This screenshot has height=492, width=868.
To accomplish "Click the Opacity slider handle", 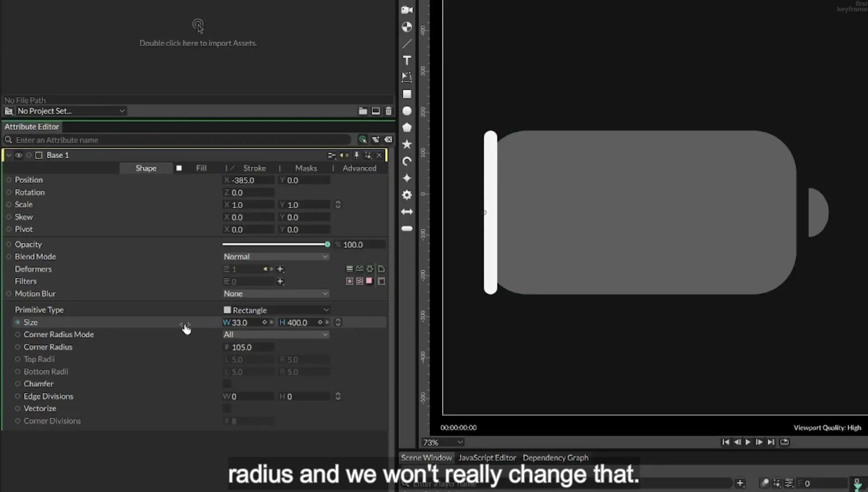I will coord(327,245).
